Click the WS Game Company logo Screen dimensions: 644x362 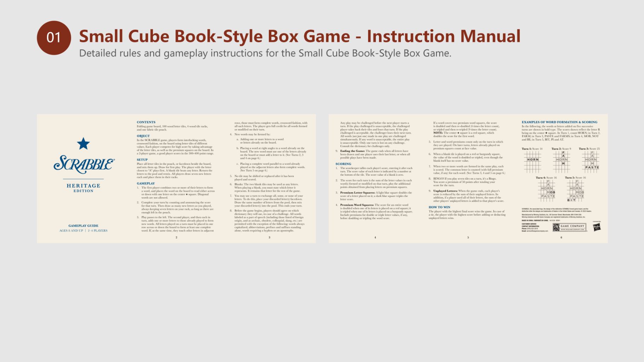pos(569,227)
